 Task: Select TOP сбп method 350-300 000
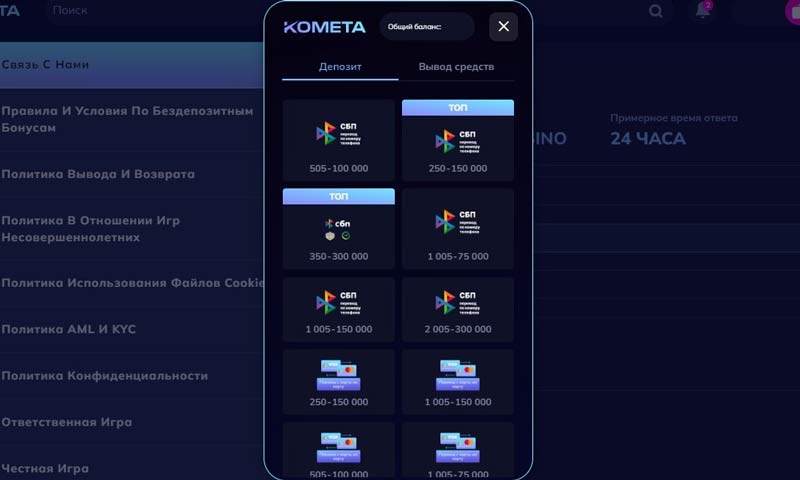pos(338,229)
